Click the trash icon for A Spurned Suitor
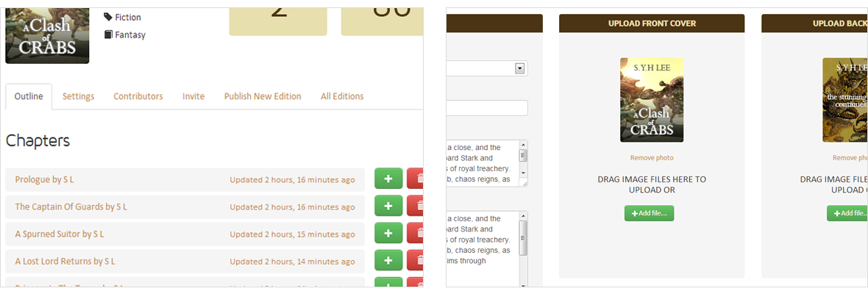This screenshot has height=294, width=868. [416, 234]
